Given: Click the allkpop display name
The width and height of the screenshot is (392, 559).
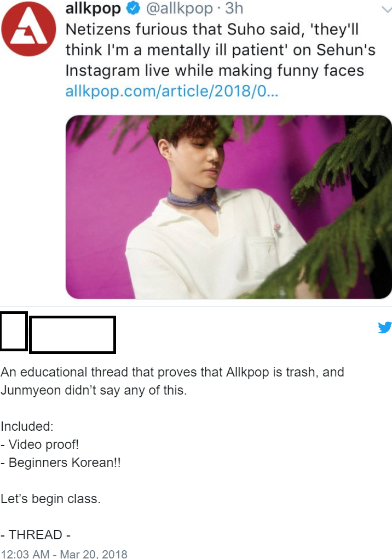Looking at the screenshot, I should coord(93,9).
